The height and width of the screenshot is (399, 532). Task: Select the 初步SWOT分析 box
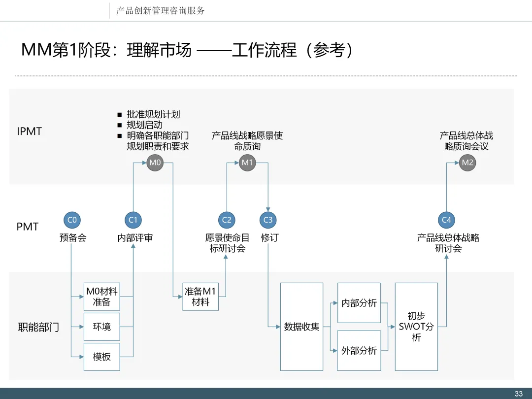click(416, 327)
